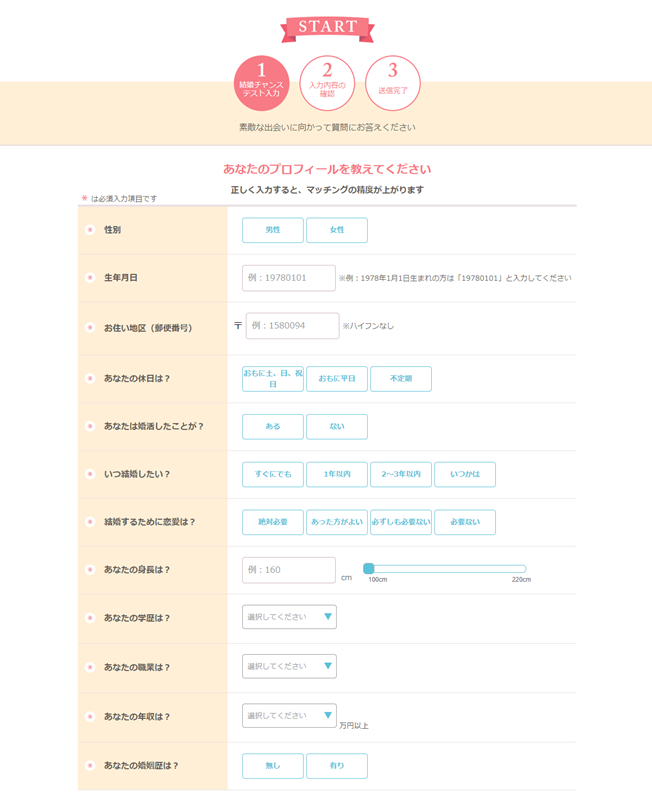Click step 2 circle 入力内容の確認

(x=327, y=83)
